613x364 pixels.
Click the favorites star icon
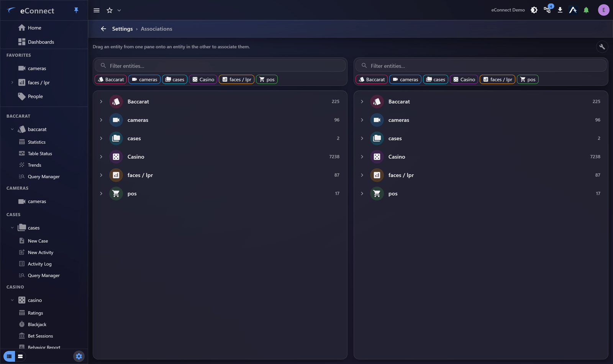tap(110, 10)
